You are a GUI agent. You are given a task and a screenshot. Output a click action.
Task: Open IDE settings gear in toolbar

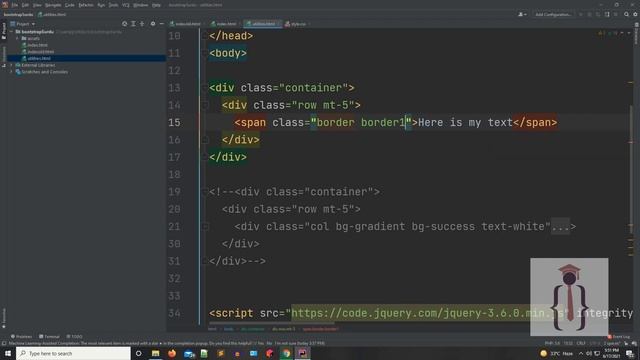[635, 15]
